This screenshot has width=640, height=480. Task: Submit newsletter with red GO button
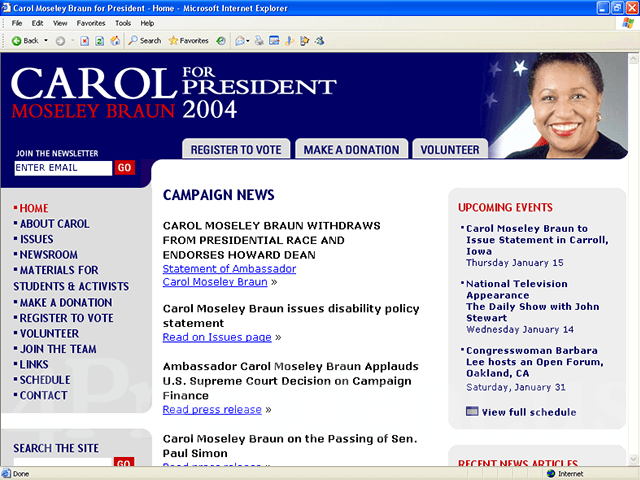pos(124,168)
